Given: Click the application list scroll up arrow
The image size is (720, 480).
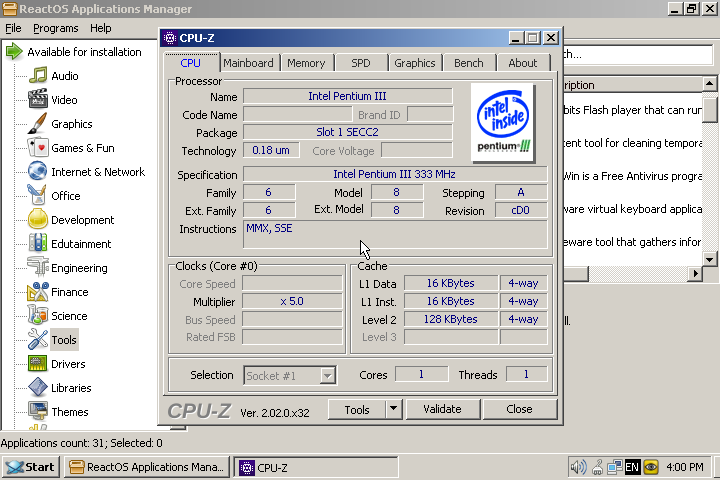Looking at the screenshot, I should [709, 84].
